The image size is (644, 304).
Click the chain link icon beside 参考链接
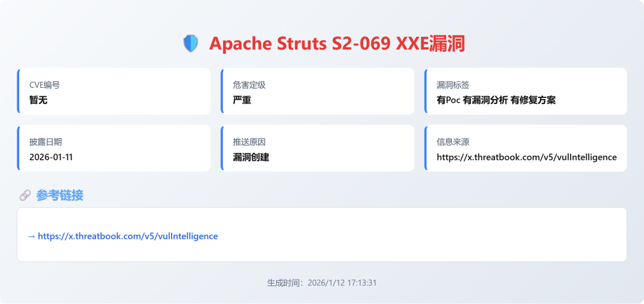pyautogui.click(x=25, y=195)
